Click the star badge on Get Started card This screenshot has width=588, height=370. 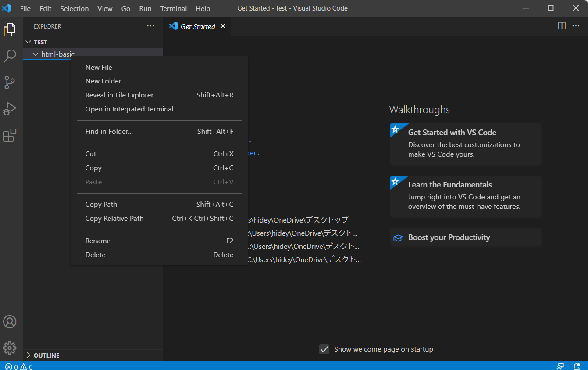click(x=395, y=129)
